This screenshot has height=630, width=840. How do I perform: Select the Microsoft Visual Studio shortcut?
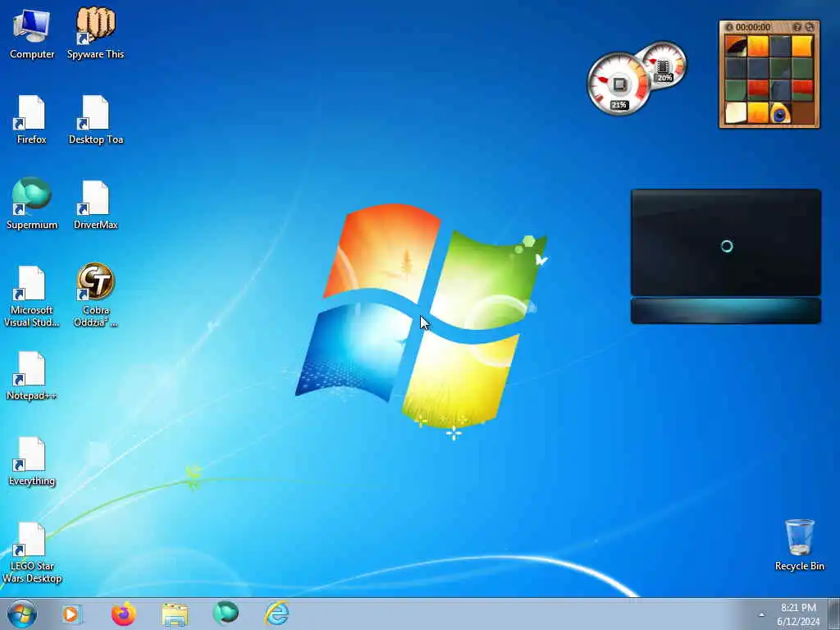32,295
